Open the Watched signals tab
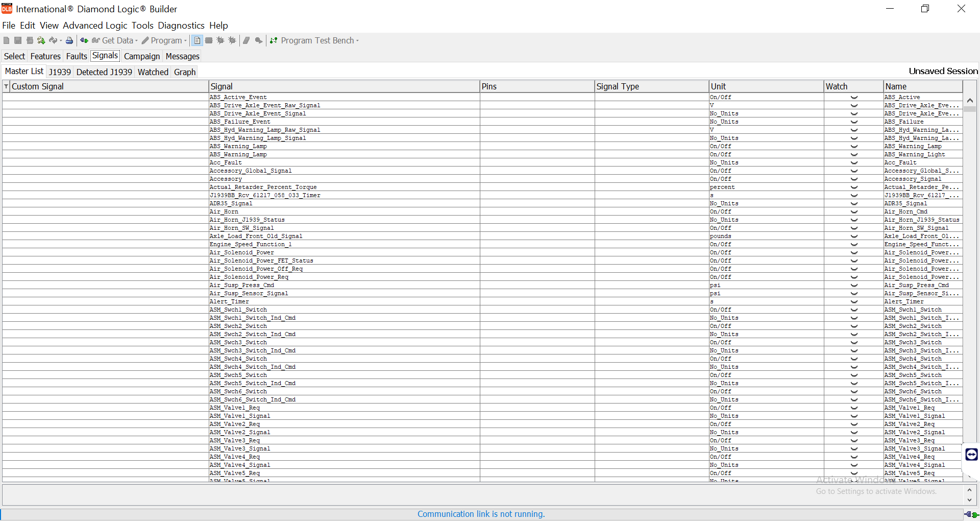The width and height of the screenshot is (980, 521). tap(153, 72)
